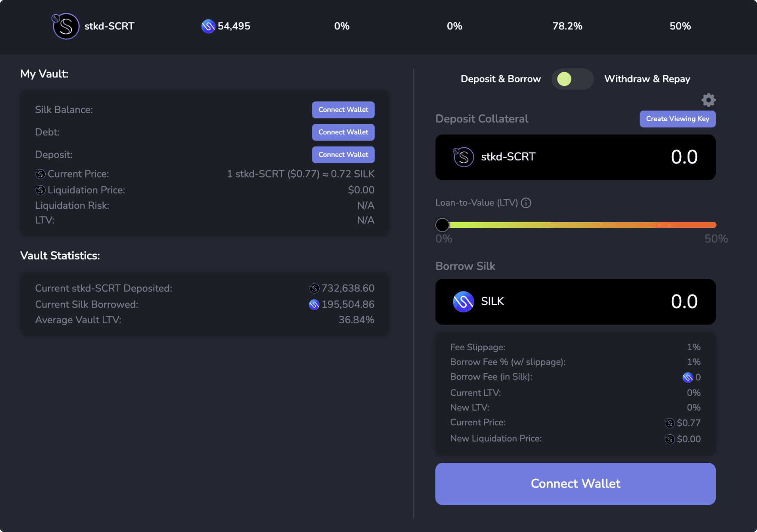This screenshot has width=757, height=532.
Task: Click Silk icon beside 195,504.86
Action: tap(314, 305)
